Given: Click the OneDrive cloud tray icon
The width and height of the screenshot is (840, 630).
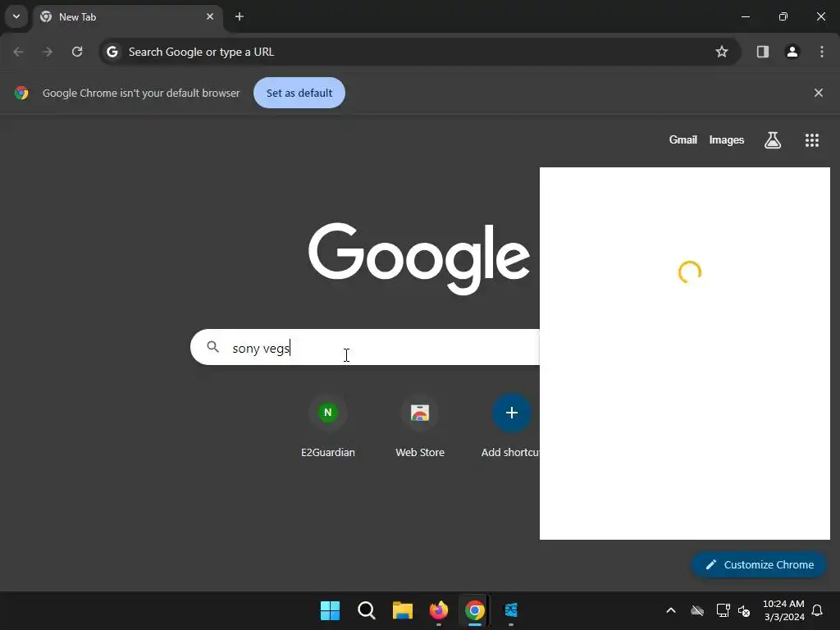Looking at the screenshot, I should tap(697, 610).
